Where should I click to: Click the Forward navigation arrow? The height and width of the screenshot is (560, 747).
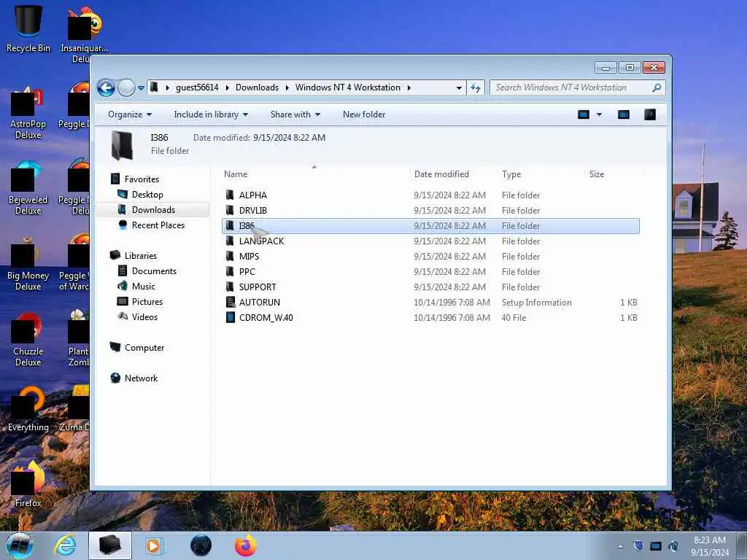click(x=126, y=87)
